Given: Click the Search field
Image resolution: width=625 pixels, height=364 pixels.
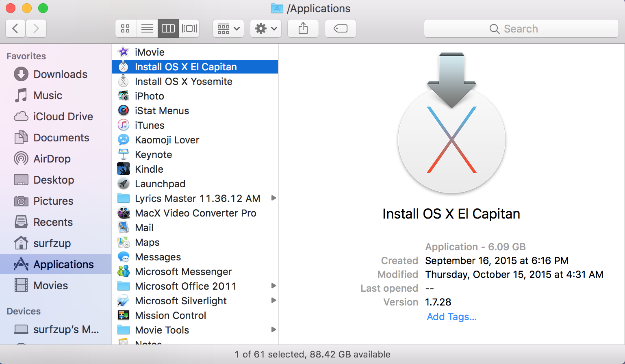Looking at the screenshot, I should [521, 29].
